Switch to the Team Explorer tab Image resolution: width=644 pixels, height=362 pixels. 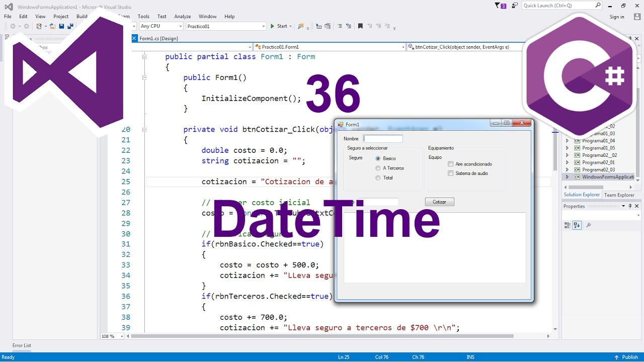point(619,195)
